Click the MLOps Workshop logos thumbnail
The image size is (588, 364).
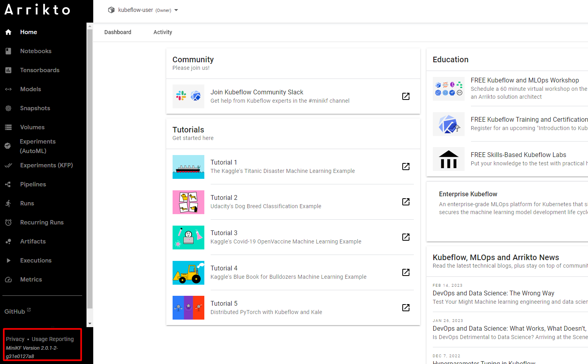[449, 89]
